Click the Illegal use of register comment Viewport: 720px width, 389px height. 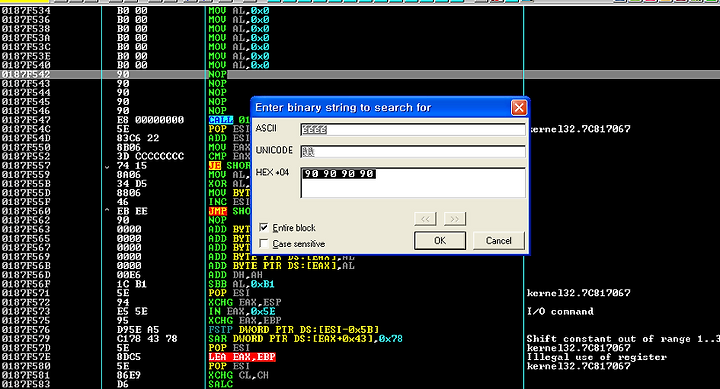pos(596,357)
